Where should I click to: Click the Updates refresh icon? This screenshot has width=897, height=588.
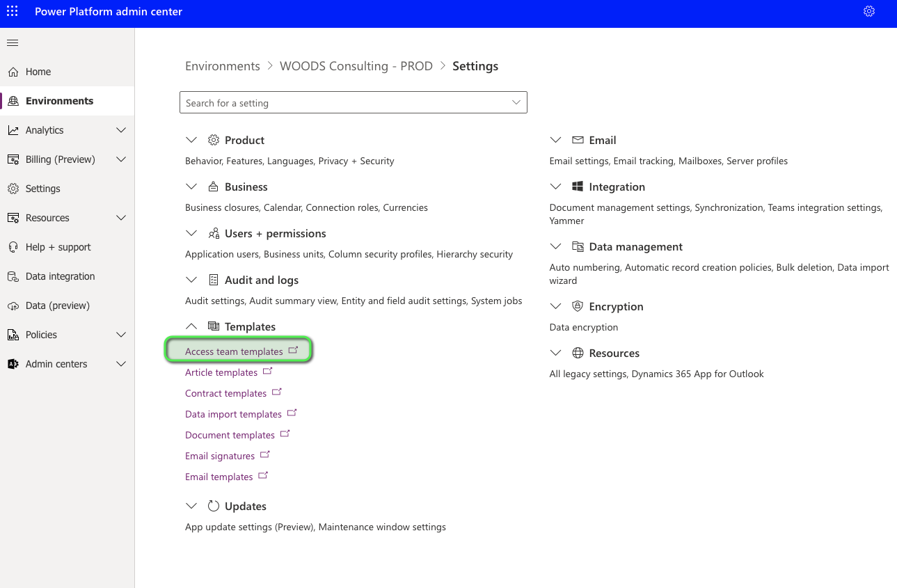pos(214,506)
